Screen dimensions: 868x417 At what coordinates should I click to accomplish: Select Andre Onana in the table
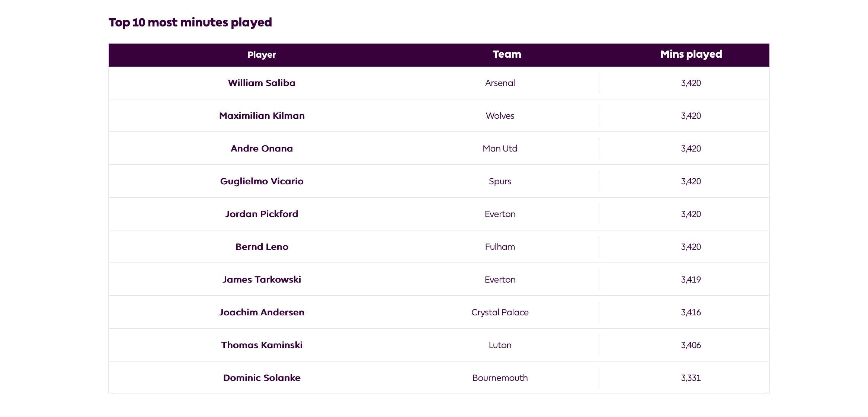point(262,149)
